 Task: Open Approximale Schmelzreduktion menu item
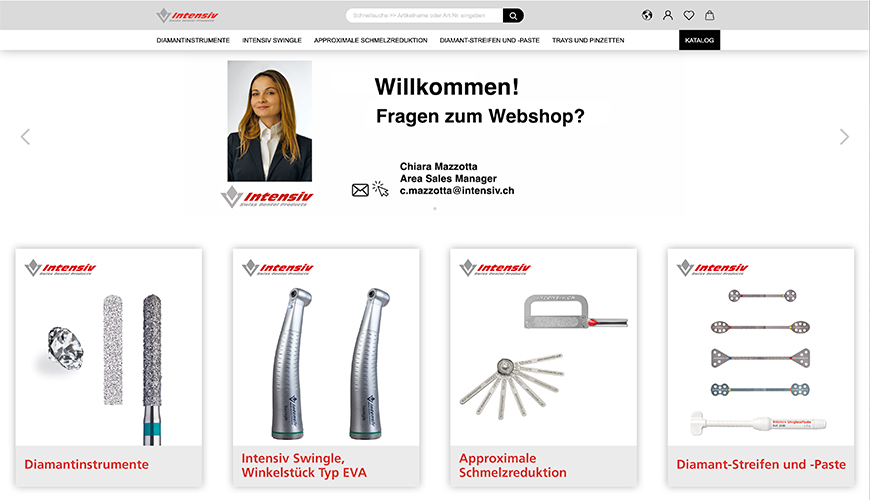(x=371, y=41)
